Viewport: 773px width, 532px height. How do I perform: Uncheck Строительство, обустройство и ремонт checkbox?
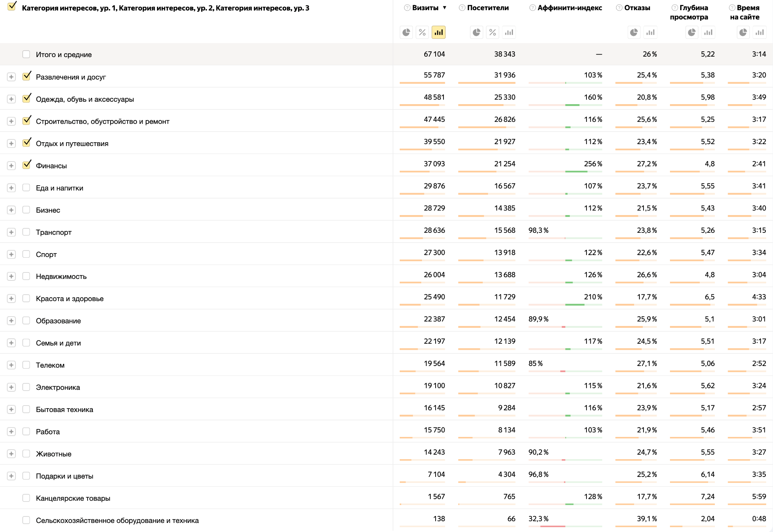(26, 121)
